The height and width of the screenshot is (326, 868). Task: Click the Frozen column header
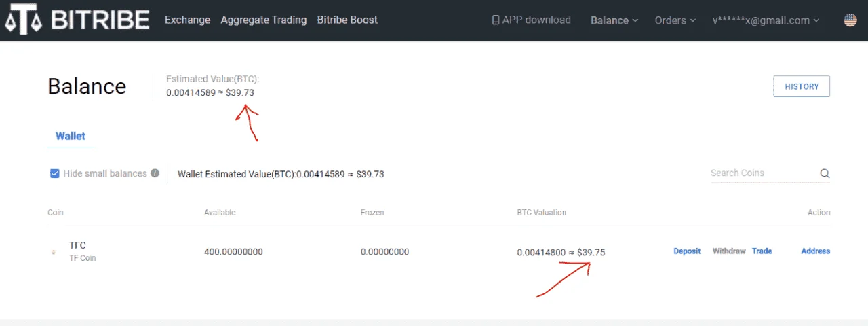click(372, 213)
